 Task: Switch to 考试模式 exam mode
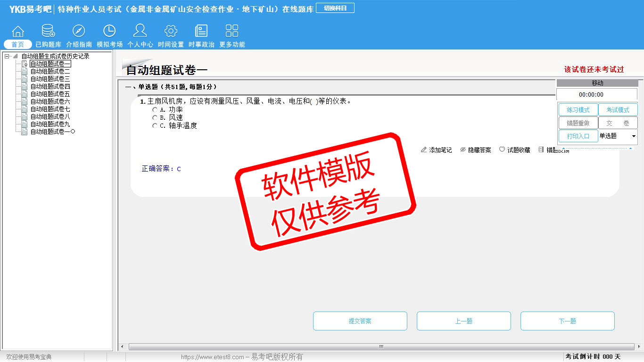click(x=618, y=110)
